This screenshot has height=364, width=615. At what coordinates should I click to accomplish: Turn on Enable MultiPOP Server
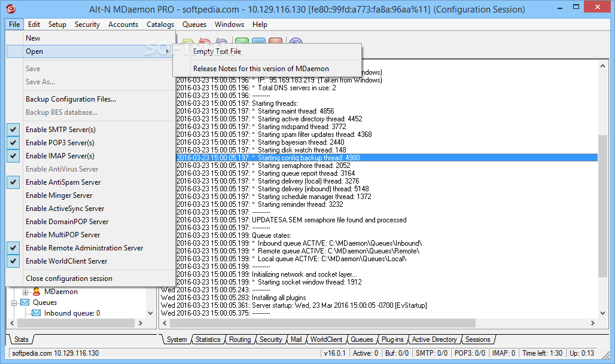pyautogui.click(x=90, y=235)
